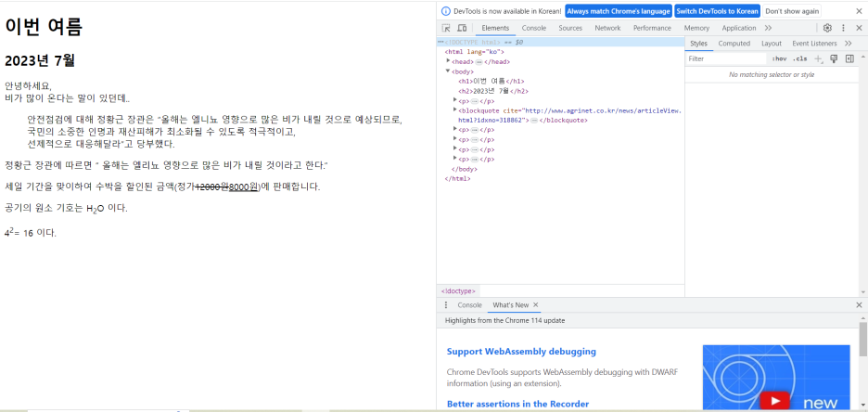Image resolution: width=868 pixels, height=412 pixels.
Task: Open the Sources tab
Action: pos(570,28)
